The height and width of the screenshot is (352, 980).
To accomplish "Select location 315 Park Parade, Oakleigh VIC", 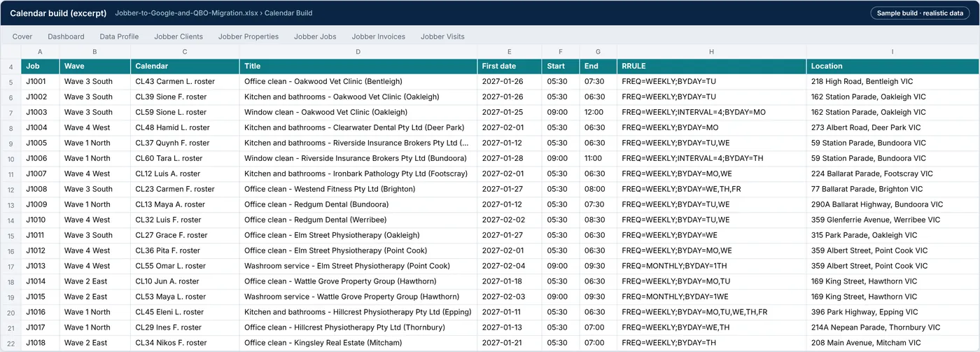I will click(892, 236).
